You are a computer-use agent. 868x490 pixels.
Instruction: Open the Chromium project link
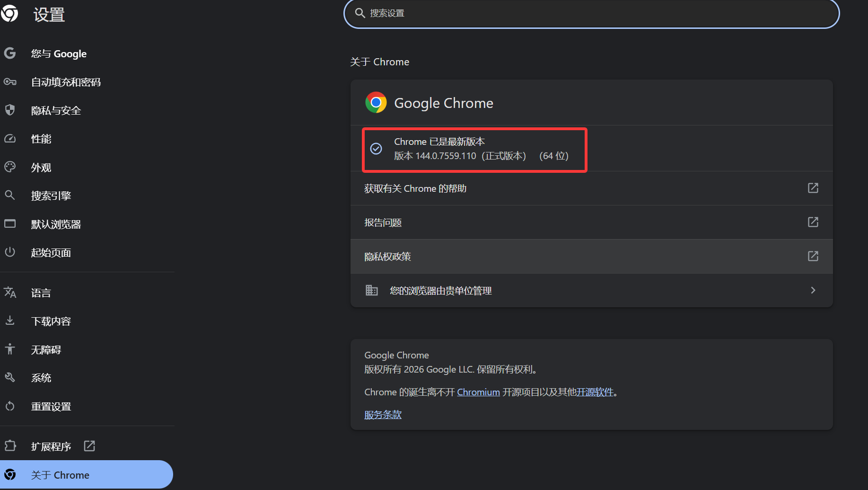[x=478, y=392]
